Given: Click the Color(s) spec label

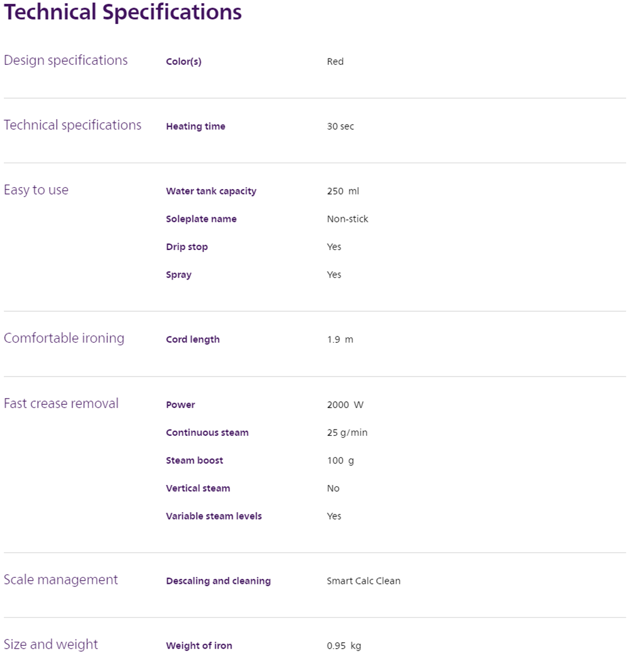Looking at the screenshot, I should tap(183, 62).
